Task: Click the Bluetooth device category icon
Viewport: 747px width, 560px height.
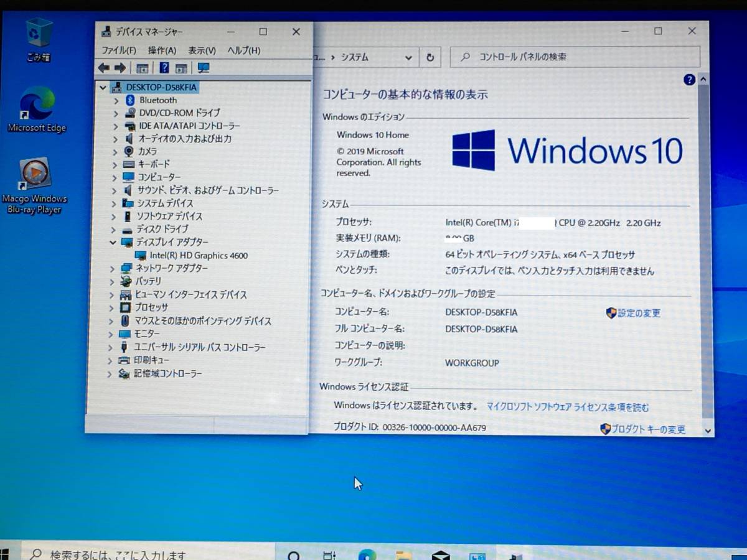Action: 130,100
